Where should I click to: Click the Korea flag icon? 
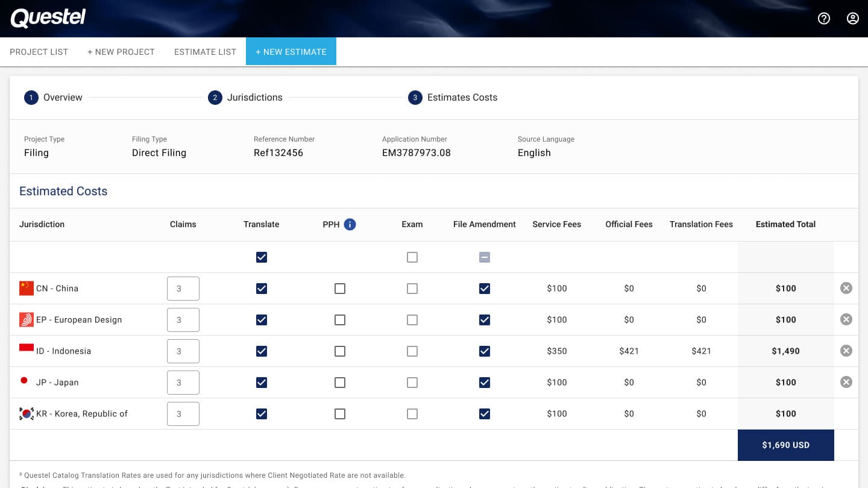[x=27, y=413]
